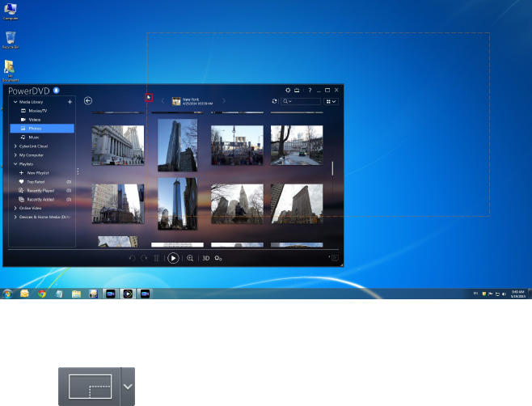Screen dimensions: 532x406
Task: Click the taskbar clock
Action: point(517,294)
